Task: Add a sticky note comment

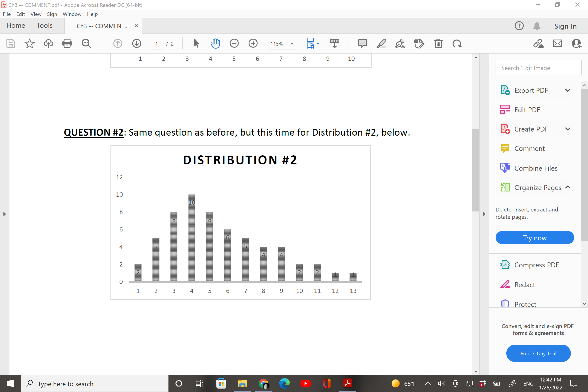Action: click(362, 43)
